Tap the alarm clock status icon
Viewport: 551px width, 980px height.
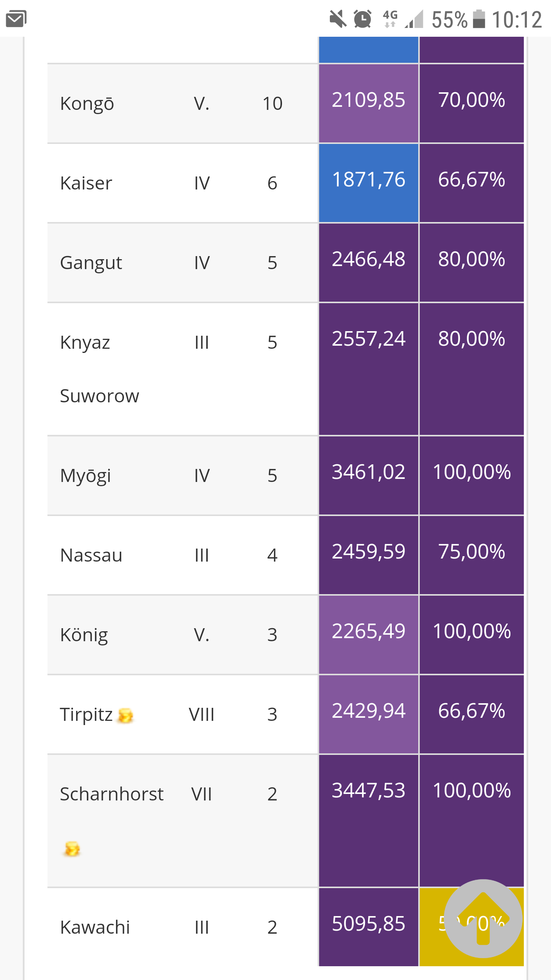coord(362,19)
